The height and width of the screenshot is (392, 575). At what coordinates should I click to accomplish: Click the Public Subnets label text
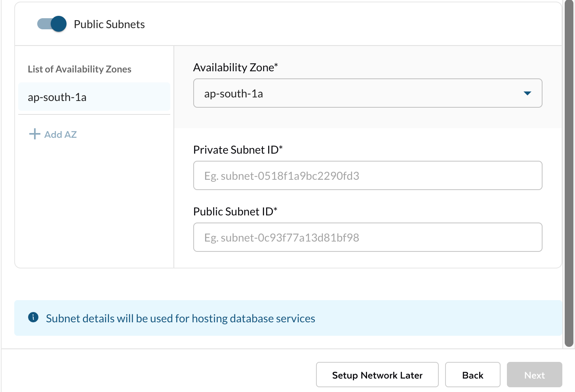tap(109, 24)
